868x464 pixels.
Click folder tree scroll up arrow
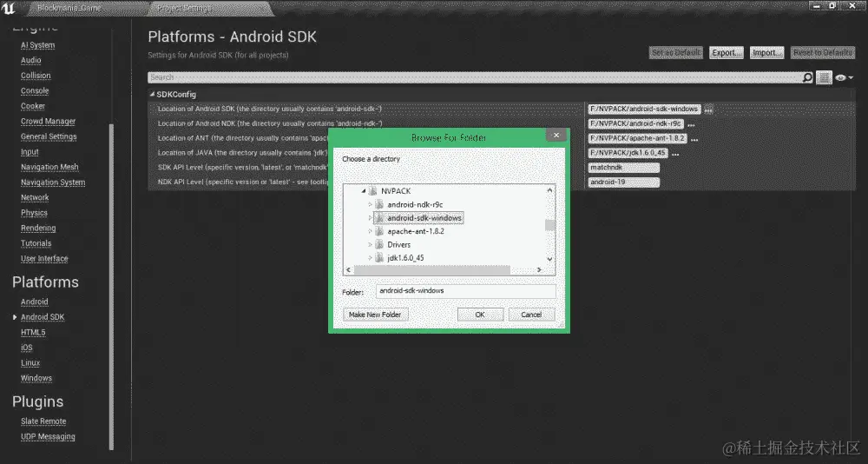tap(549, 189)
